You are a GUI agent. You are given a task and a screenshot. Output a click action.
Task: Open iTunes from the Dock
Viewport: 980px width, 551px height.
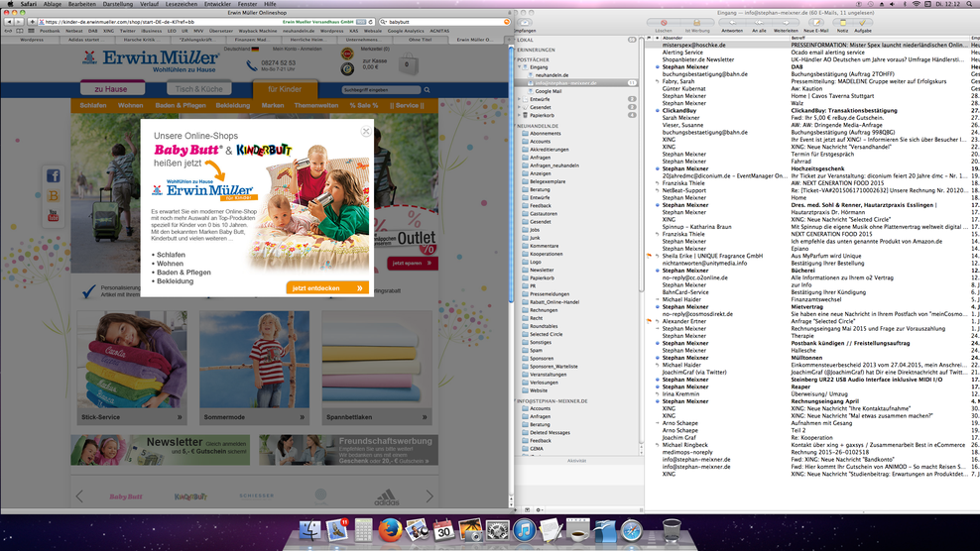tap(525, 530)
